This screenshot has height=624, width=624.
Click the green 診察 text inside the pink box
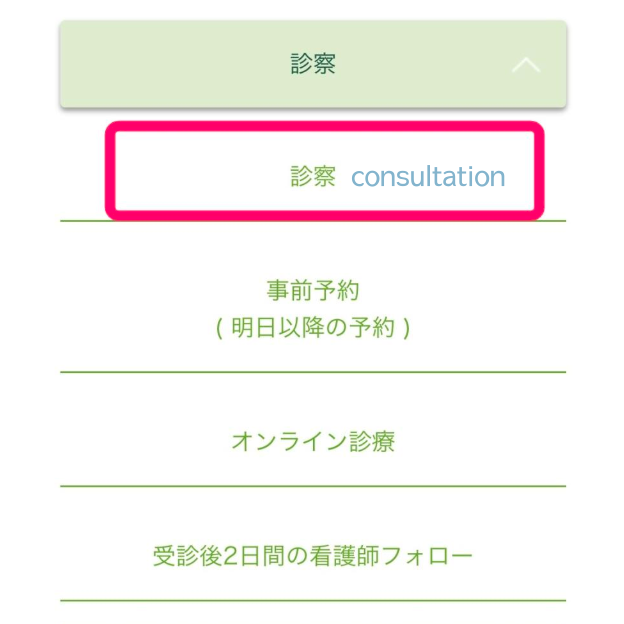click(x=313, y=177)
